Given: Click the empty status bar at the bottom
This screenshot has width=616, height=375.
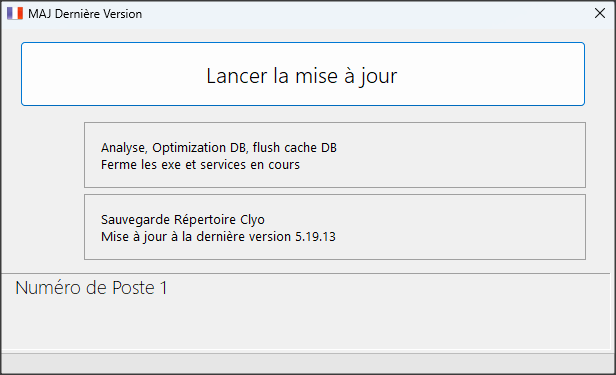Looking at the screenshot, I should (x=308, y=363).
